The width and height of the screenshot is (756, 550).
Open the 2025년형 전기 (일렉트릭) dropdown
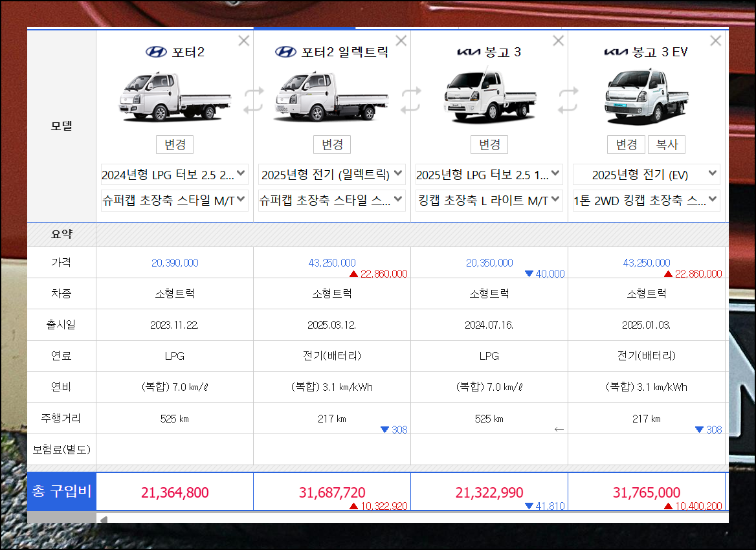(331, 175)
